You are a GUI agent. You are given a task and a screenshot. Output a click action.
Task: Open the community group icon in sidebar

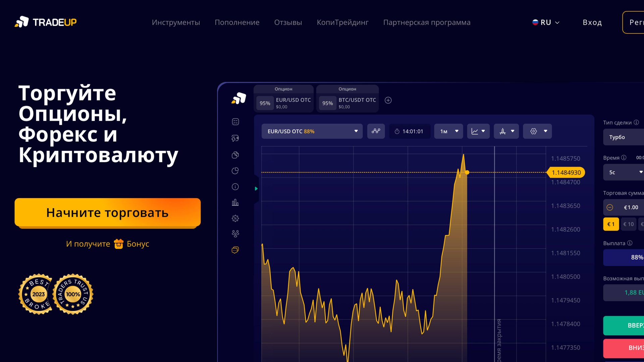click(x=235, y=234)
